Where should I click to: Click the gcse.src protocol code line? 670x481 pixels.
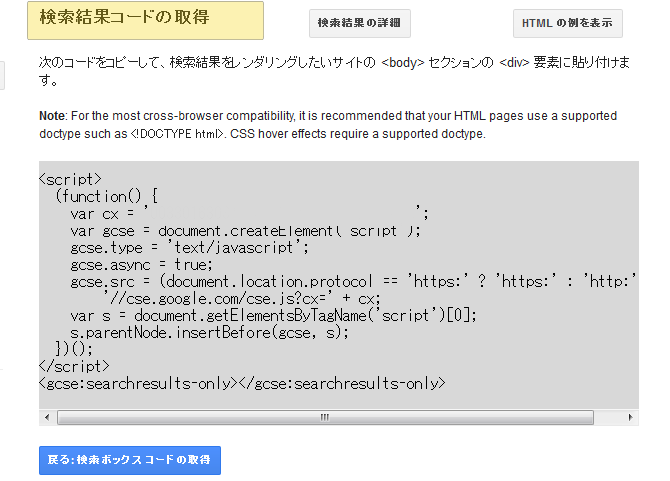(354, 282)
